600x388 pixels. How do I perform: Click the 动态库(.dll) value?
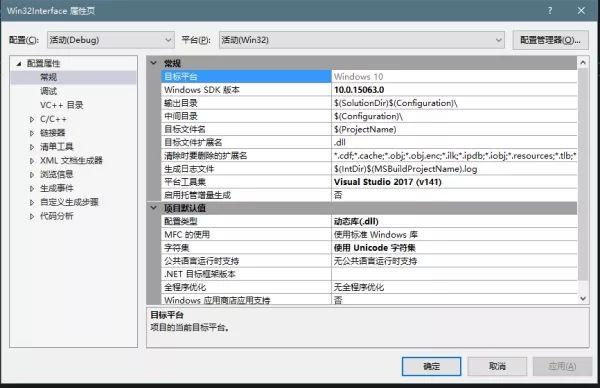click(x=454, y=221)
